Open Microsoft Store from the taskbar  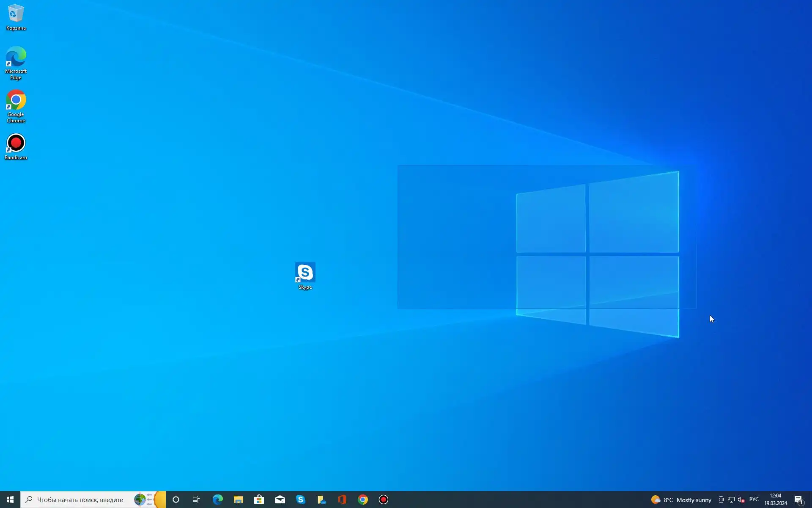[259, 500]
